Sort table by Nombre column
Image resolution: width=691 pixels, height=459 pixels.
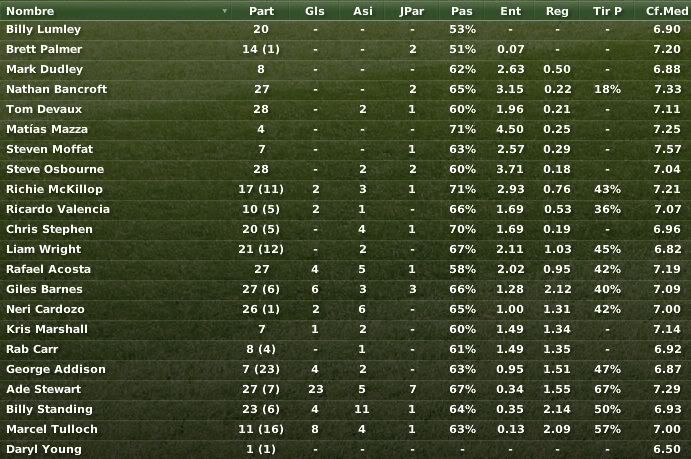click(30, 11)
